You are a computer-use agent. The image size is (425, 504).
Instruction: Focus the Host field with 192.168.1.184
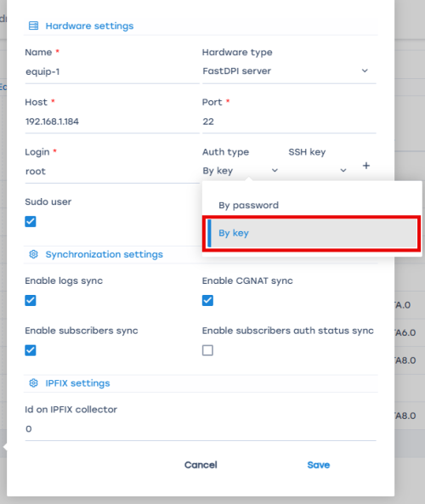pos(112,122)
